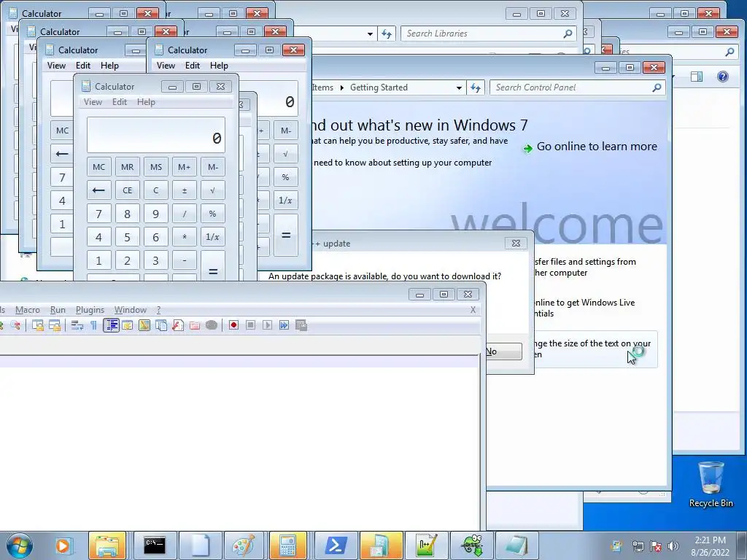Click the synchronize vertical scrolling icon
The height and width of the screenshot is (560, 747).
click(x=38, y=325)
